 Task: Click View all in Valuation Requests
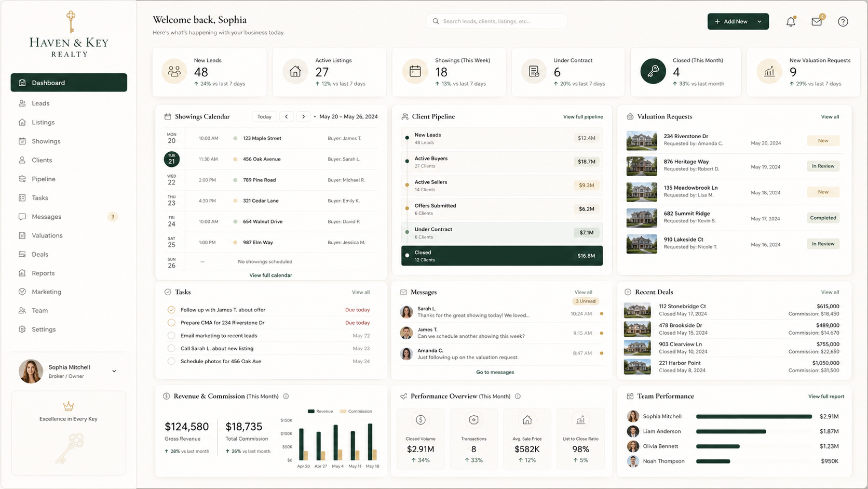[830, 117]
